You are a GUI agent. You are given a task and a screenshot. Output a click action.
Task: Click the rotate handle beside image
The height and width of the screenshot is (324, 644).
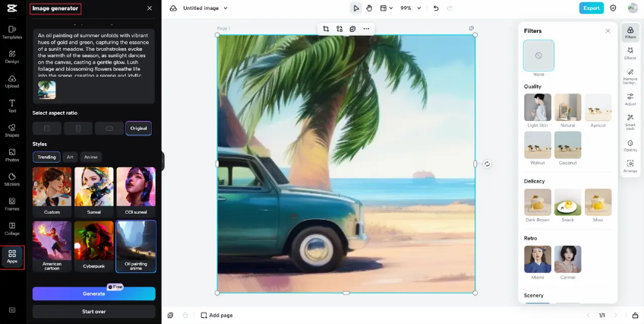tap(487, 164)
